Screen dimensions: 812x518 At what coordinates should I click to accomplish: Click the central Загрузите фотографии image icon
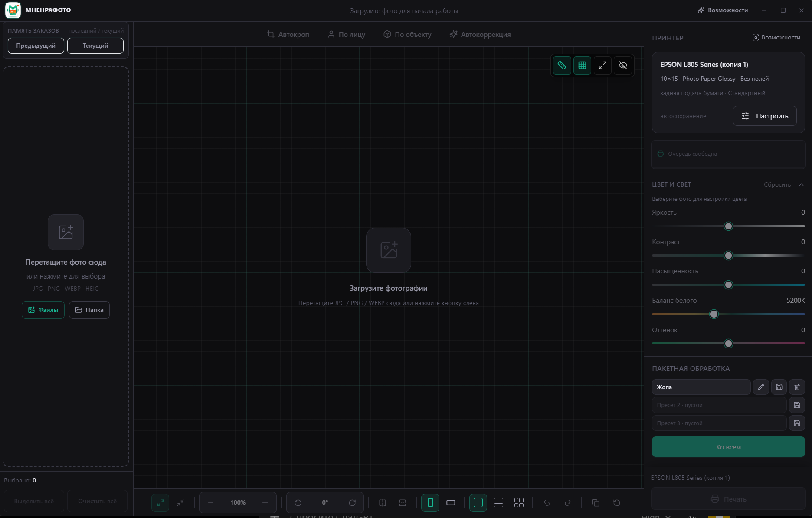[389, 250]
